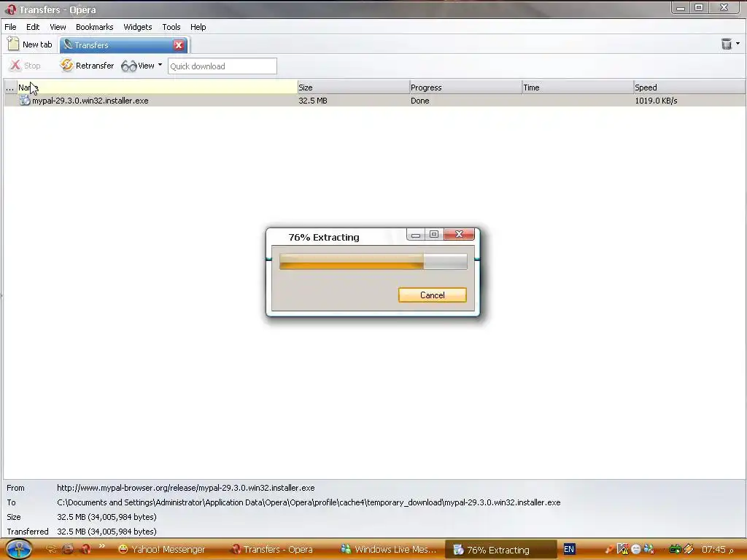The height and width of the screenshot is (560, 747).
Task: Click the From URL of the download
Action: 186,488
